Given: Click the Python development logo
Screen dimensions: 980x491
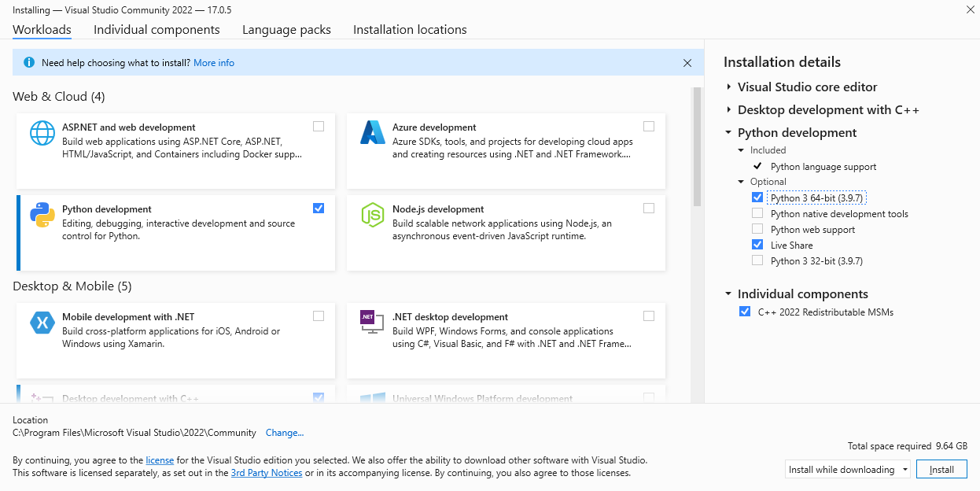Looking at the screenshot, I should click(x=42, y=215).
